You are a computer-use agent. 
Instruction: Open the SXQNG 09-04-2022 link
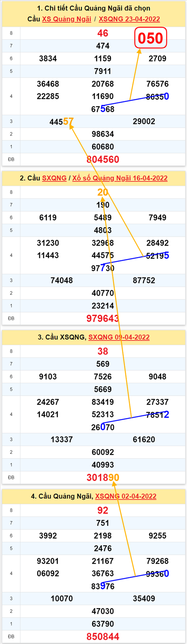pos(119,337)
